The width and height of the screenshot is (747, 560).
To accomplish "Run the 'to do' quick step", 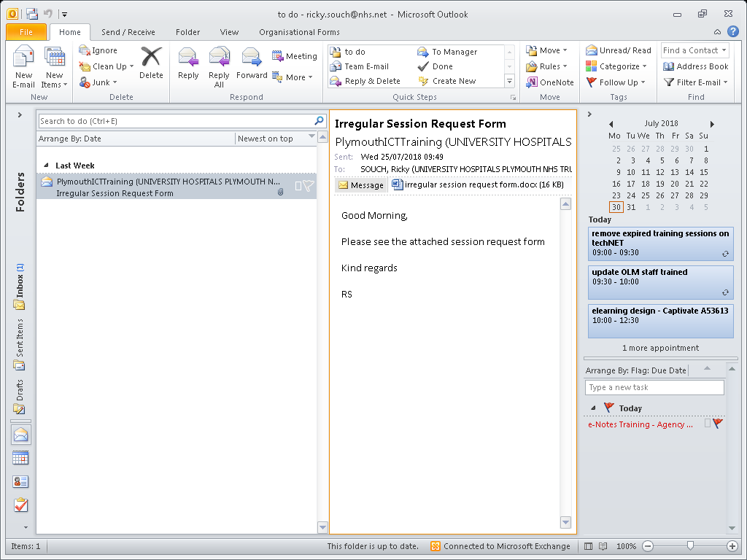I will click(348, 52).
